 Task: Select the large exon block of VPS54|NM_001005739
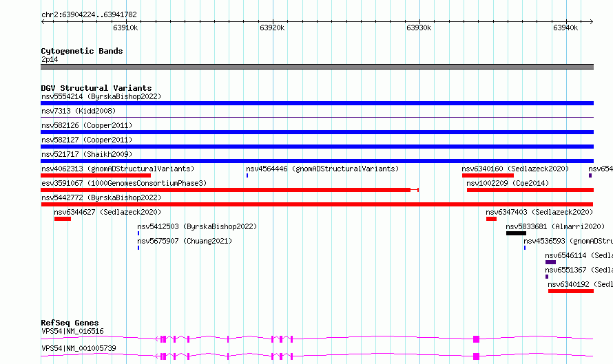coord(476,356)
